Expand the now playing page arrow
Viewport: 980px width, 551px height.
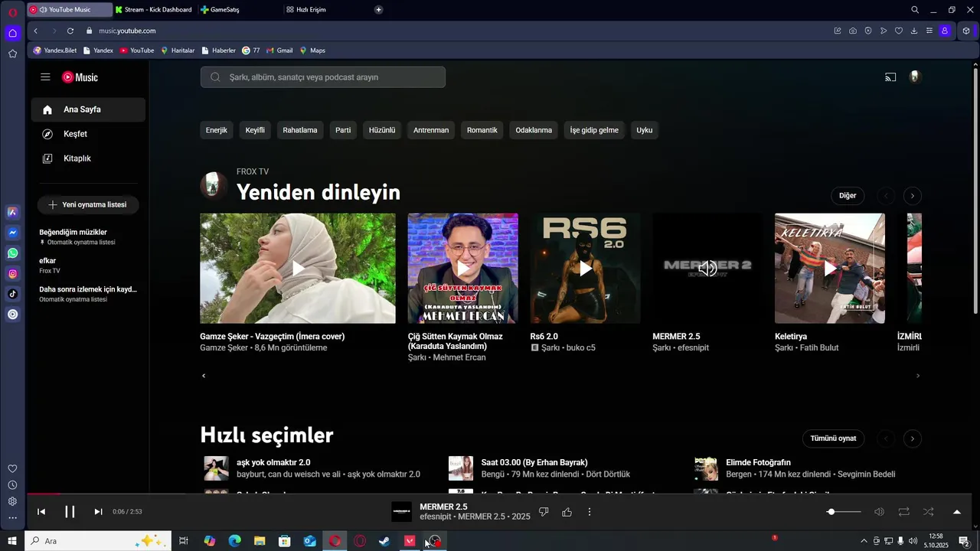click(x=956, y=511)
